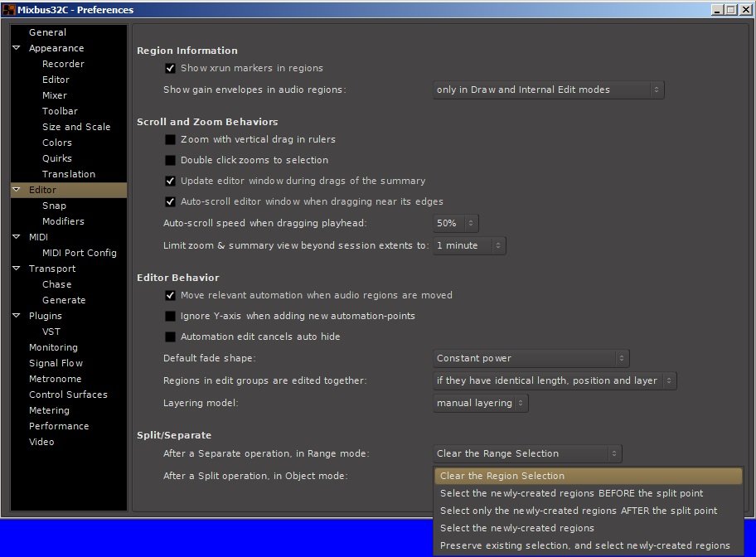Open the Performance preferences page
756x557 pixels.
pyautogui.click(x=59, y=426)
